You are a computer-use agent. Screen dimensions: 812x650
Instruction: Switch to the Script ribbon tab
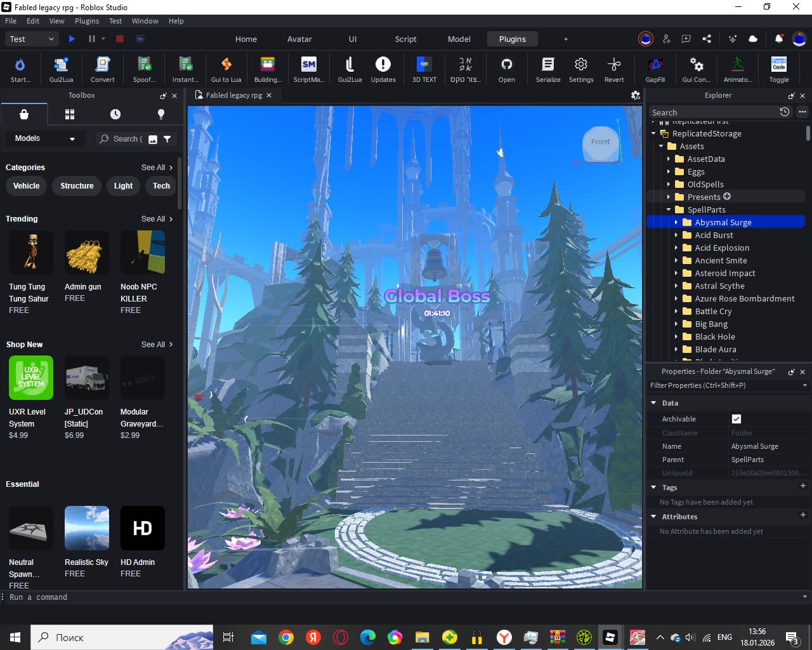[x=406, y=39]
